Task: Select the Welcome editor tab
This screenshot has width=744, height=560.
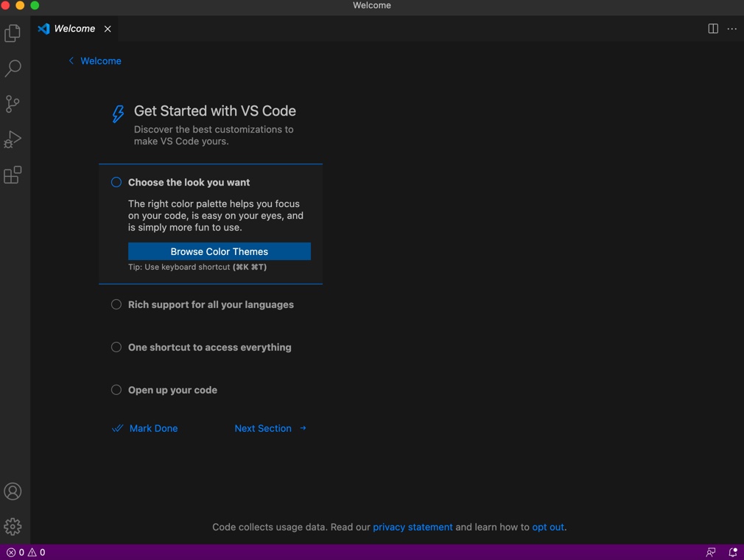Action: pyautogui.click(x=74, y=29)
